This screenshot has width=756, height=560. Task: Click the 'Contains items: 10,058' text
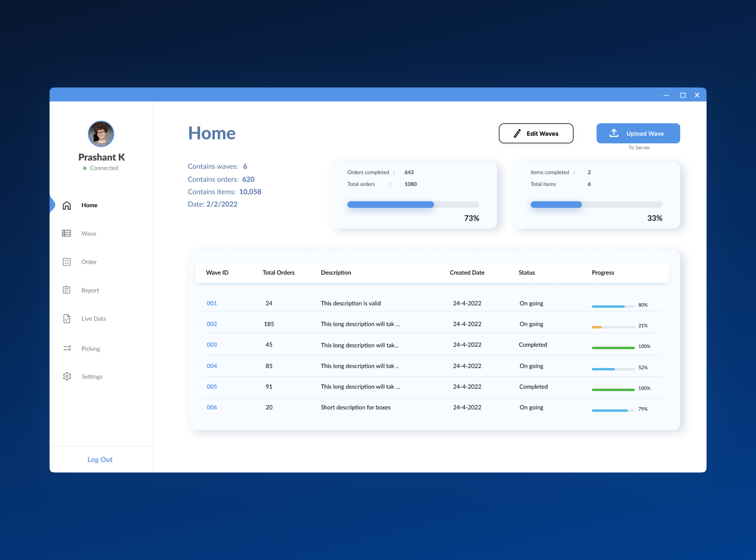pos(224,192)
